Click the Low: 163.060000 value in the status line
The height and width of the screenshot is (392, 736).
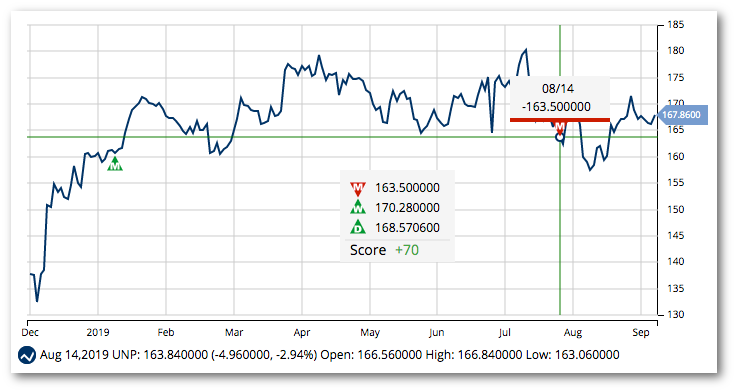(x=572, y=355)
